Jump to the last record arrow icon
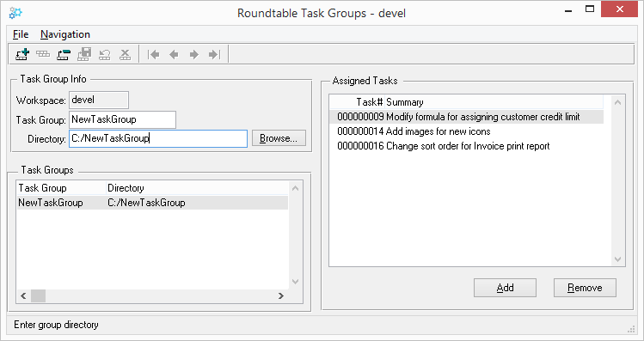The height and width of the screenshot is (341, 644). click(214, 54)
